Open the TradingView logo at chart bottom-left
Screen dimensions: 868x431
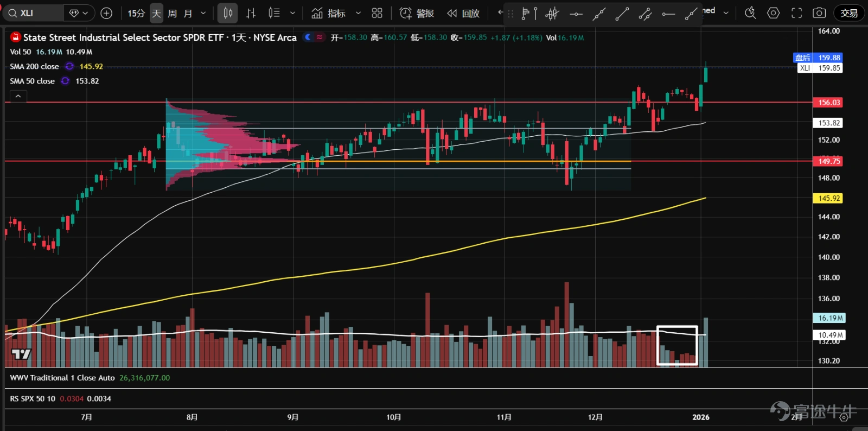click(x=21, y=354)
